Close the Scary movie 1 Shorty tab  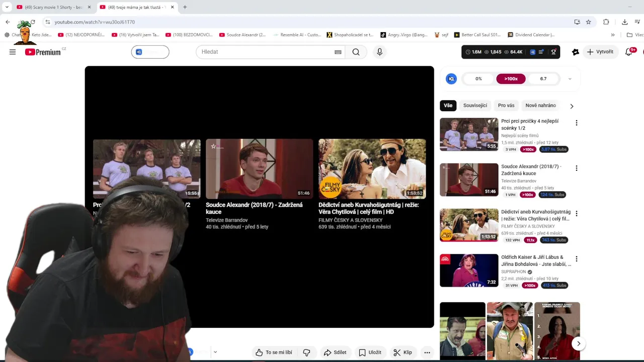90,7
